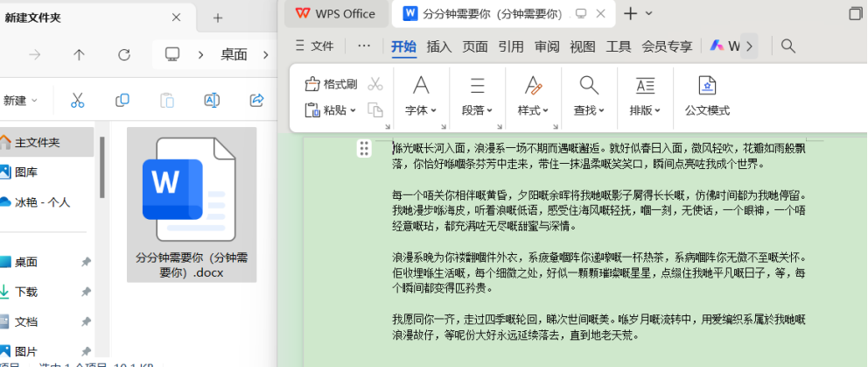Screen dimensions: 868x367
Task: Click the share icon in File Explorer toolbar
Action: pyautogui.click(x=256, y=101)
